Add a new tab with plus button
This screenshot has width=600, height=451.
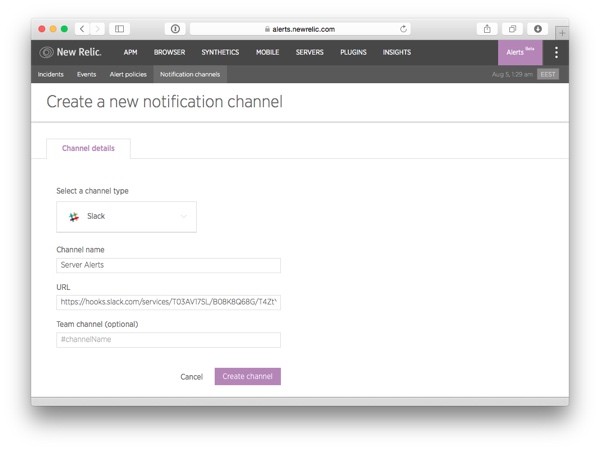pyautogui.click(x=562, y=33)
